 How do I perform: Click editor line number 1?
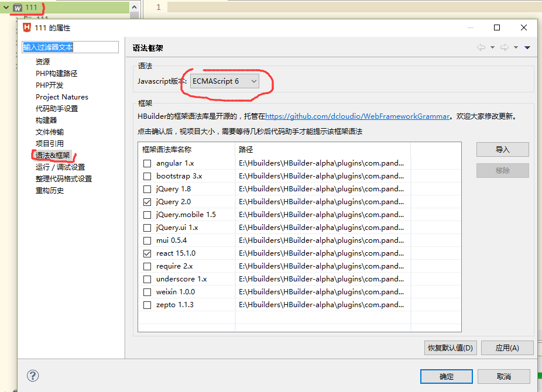click(x=158, y=7)
